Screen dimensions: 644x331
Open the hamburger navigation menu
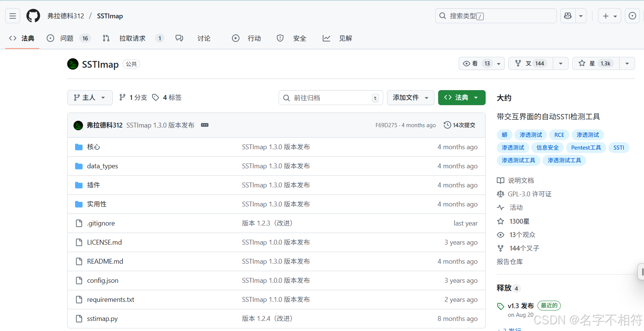pyautogui.click(x=13, y=16)
